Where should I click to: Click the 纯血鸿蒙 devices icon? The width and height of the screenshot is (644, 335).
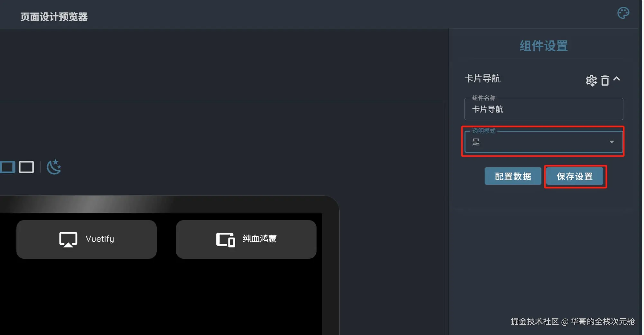coord(225,240)
